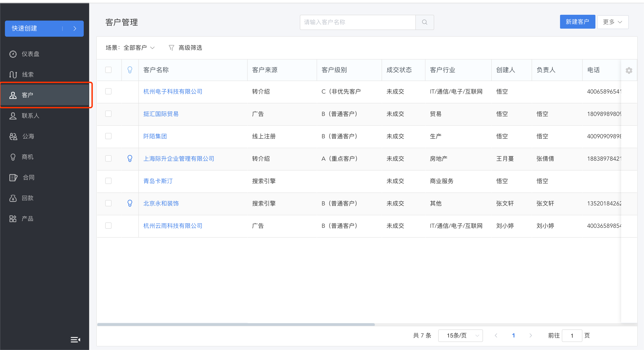This screenshot has height=350, width=644.
Task: Check the box for 青岛卡斯汀
Action: pyautogui.click(x=108, y=181)
